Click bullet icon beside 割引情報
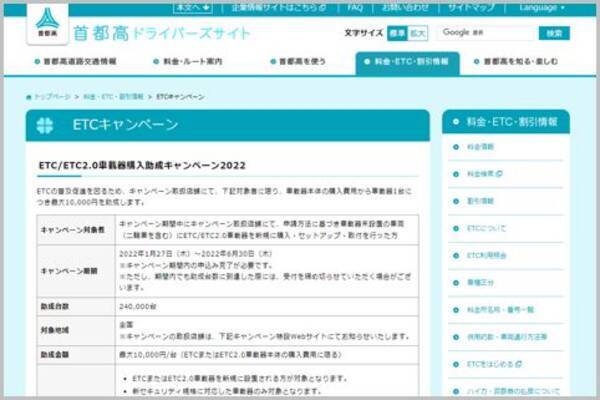 click(456, 201)
